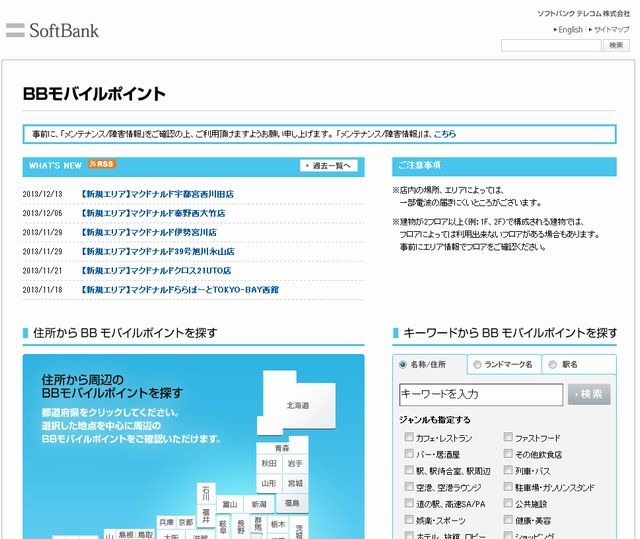
Task: Click the キーワードを入力 search field
Action: tap(481, 395)
